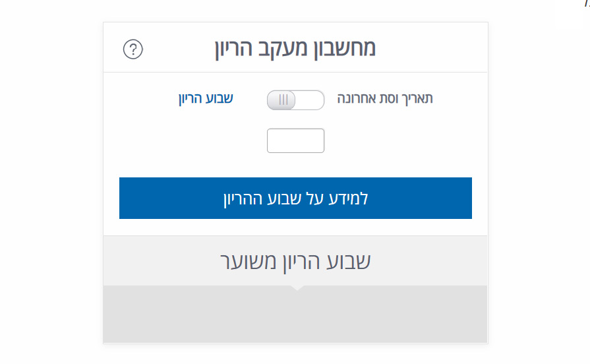Click the 'מחשבון מעקב הריון' title text
The image size is (590, 364).
tap(295, 49)
